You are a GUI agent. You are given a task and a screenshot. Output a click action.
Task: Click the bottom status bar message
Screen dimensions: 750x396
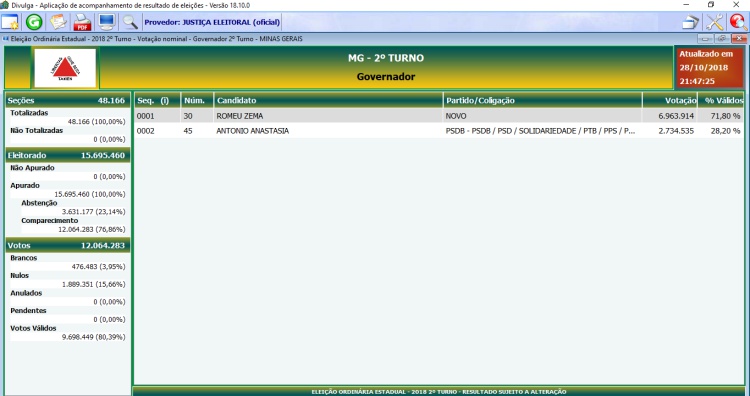(x=439, y=392)
